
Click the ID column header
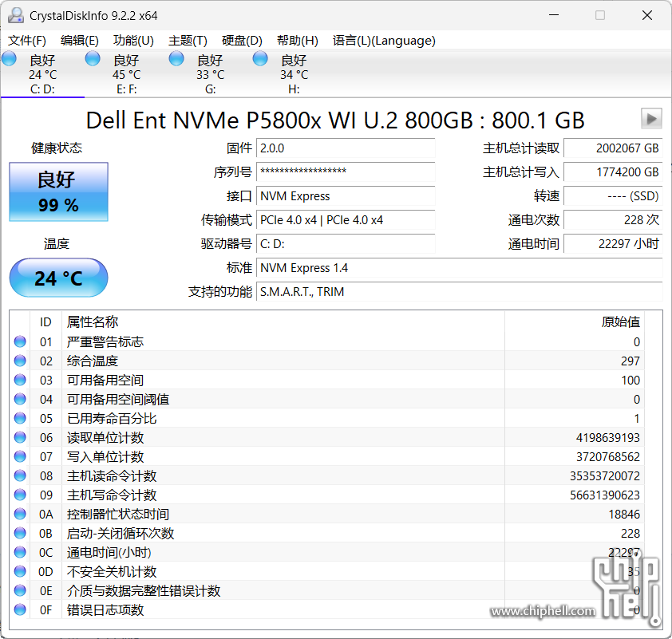pos(45,322)
